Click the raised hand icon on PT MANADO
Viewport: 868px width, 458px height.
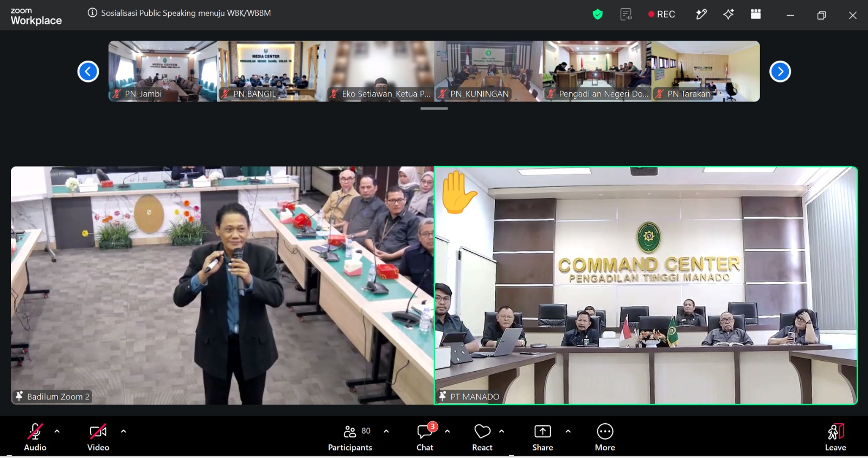click(459, 193)
